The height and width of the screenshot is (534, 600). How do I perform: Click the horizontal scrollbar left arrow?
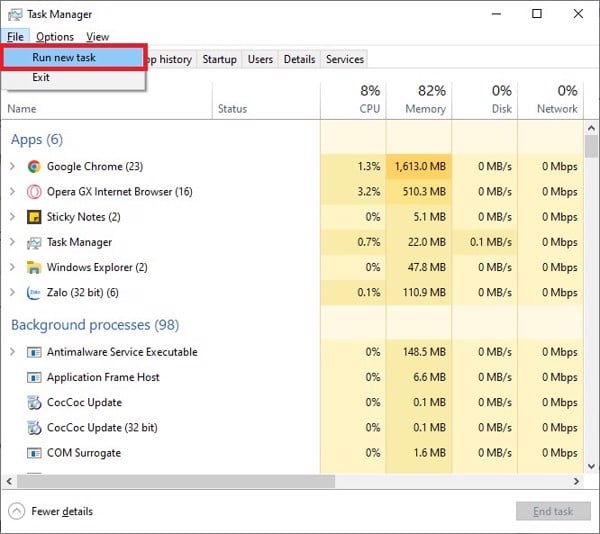10,482
